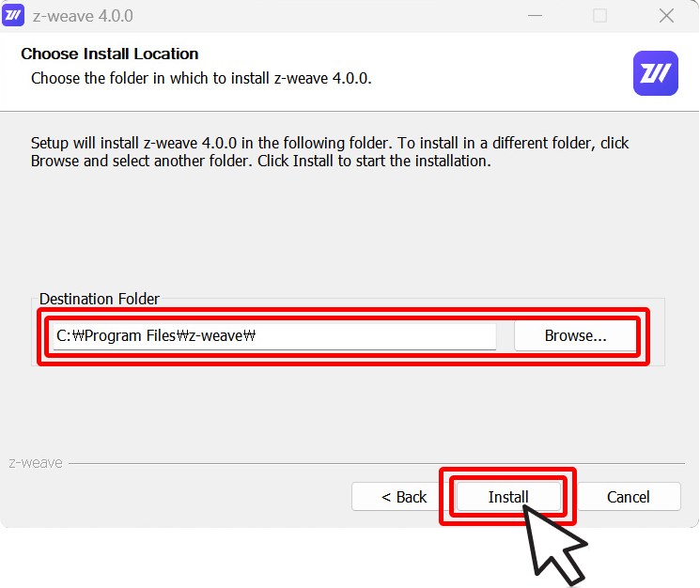Click the header subtitle about choosing the folder
This screenshot has width=700, height=588.
[201, 78]
